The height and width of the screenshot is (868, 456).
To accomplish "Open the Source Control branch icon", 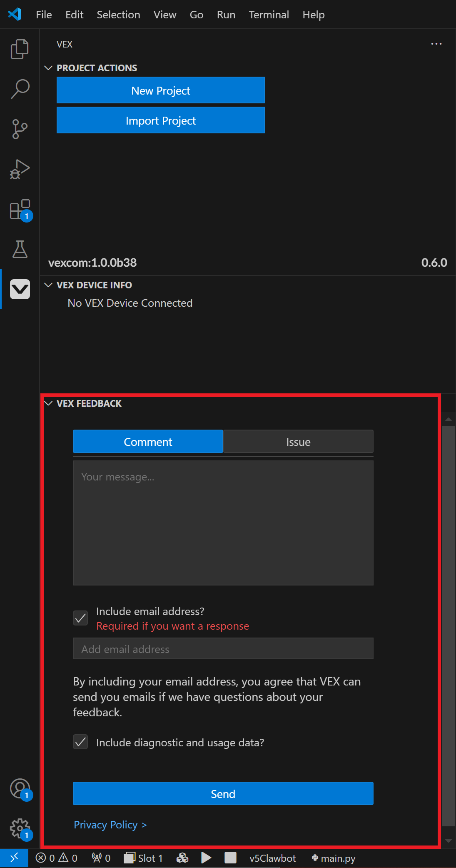I will coord(20,129).
